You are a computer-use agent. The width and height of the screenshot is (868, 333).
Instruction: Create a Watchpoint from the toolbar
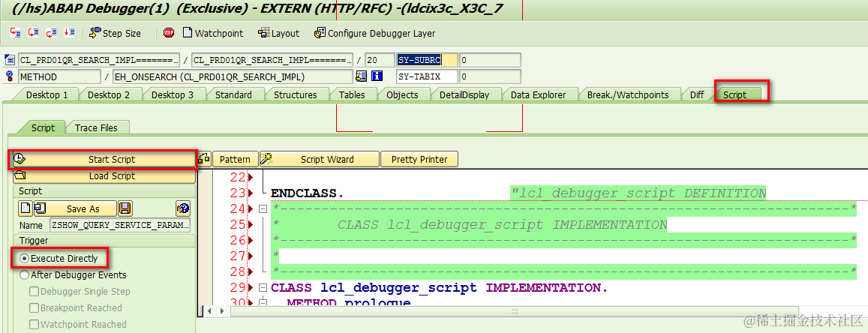(x=212, y=33)
